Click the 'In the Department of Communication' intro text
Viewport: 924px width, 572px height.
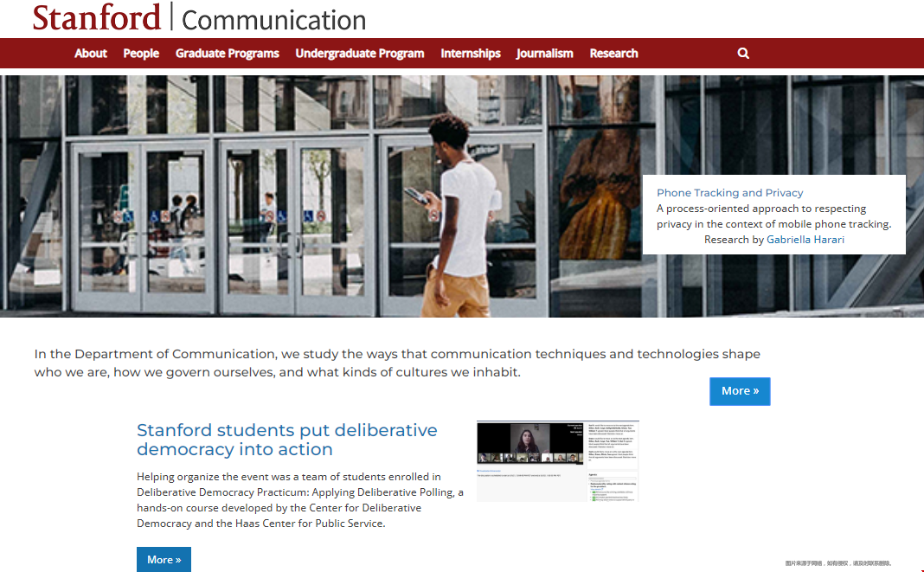(397, 363)
